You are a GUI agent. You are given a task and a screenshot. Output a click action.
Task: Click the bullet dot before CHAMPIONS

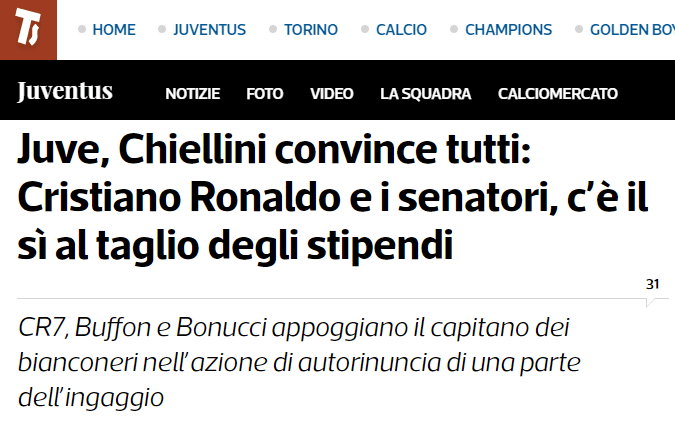[455, 29]
